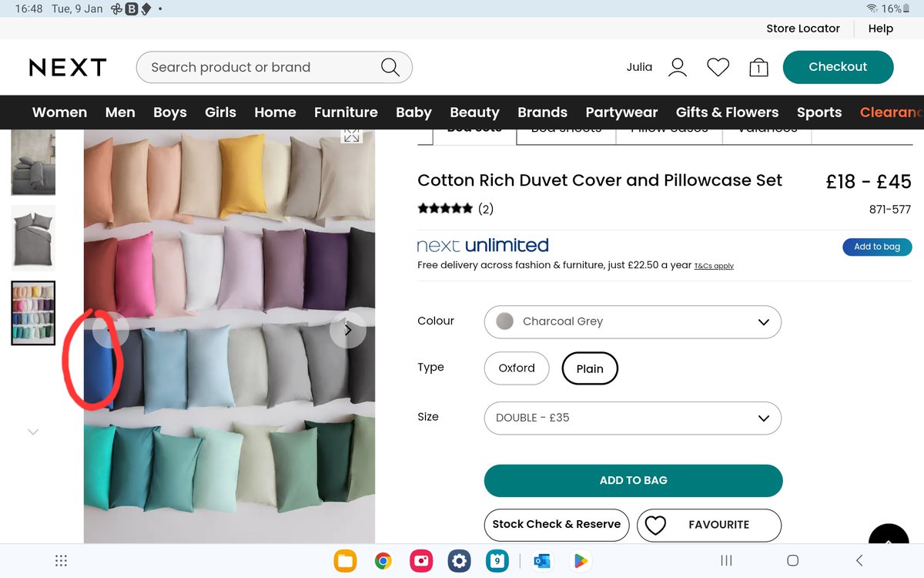Show next product image arrow

tap(348, 330)
